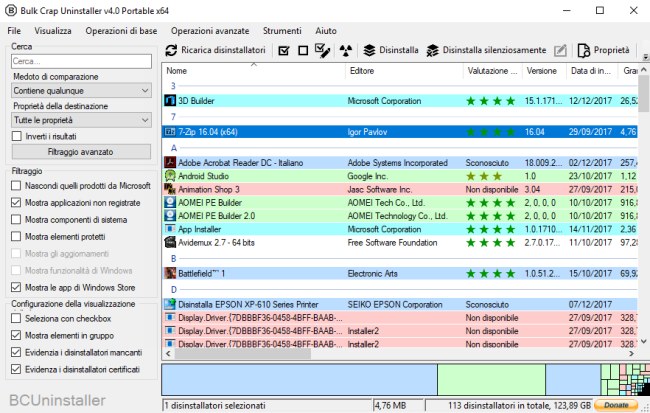Viewport: 650px width, 413px height.
Task: Click the Battlefield 1 game icon
Action: coord(170,273)
